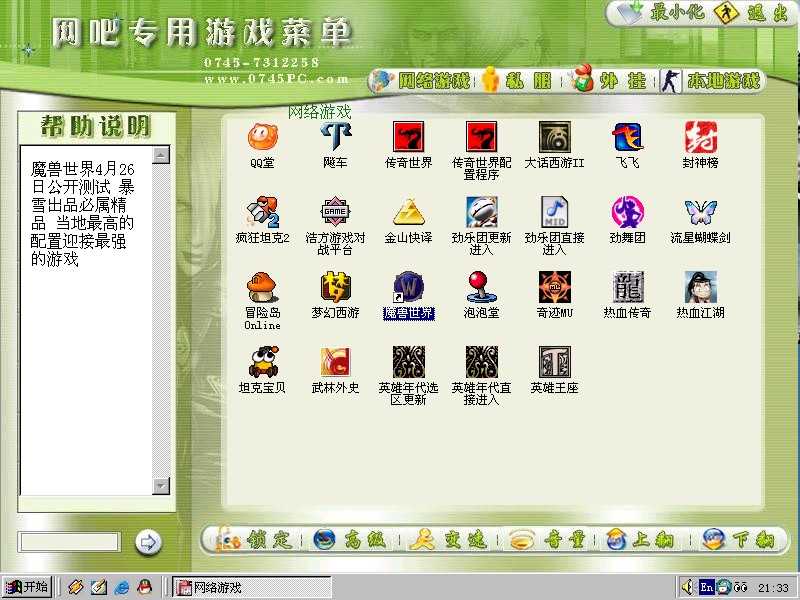
Task: Click help panel scrollbar down arrow
Action: [161, 486]
